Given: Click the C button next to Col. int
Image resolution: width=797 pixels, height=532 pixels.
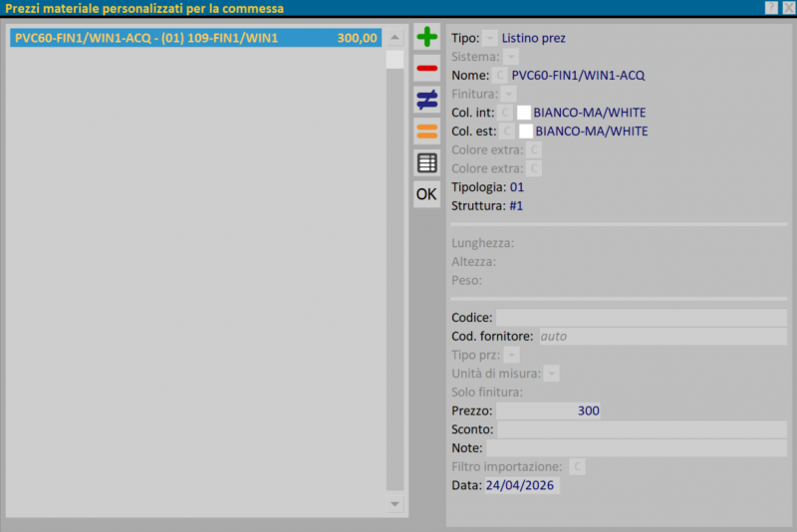Looking at the screenshot, I should pyautogui.click(x=505, y=113).
